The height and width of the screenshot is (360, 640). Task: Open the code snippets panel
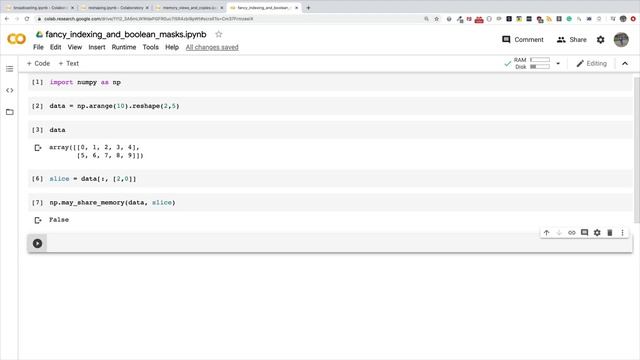click(10, 90)
